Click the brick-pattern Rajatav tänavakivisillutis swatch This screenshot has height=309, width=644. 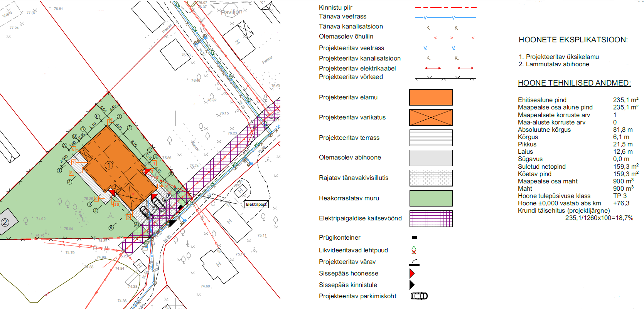431,178
